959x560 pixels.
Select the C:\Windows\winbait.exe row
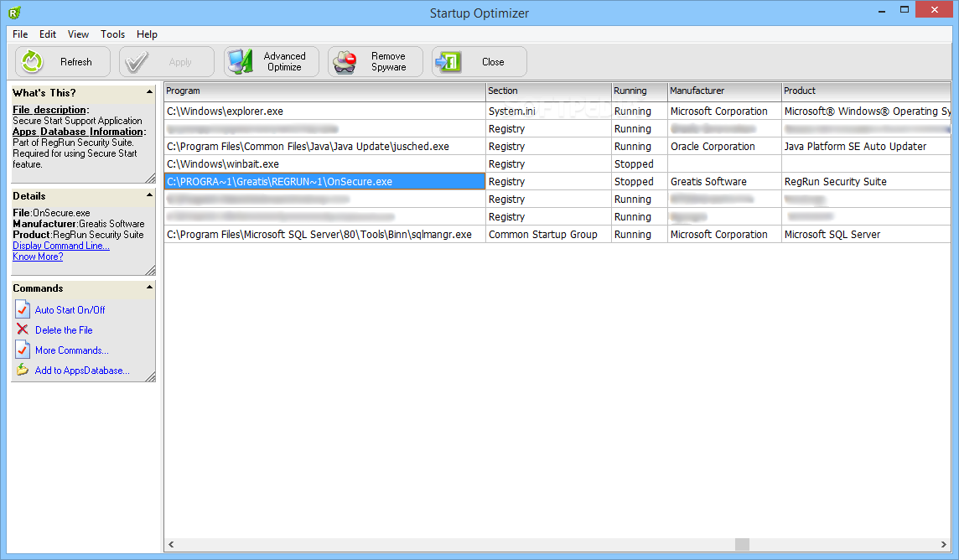click(557, 163)
